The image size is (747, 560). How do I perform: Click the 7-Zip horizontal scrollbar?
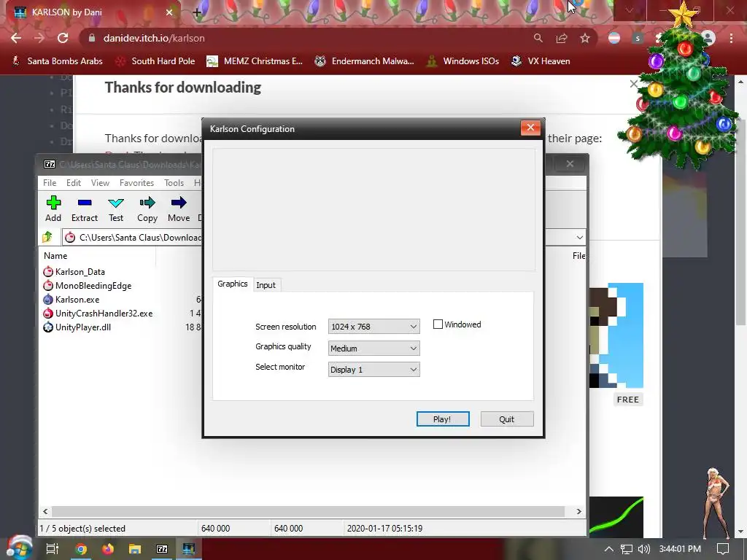click(x=308, y=511)
